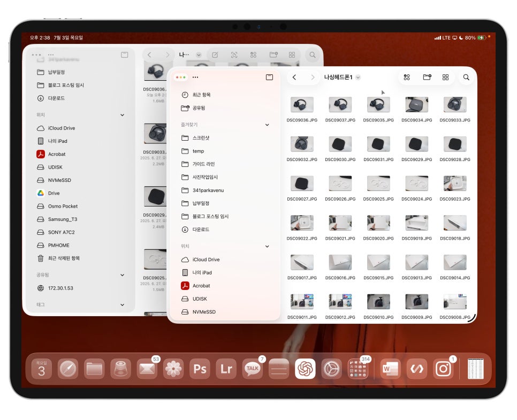The width and height of the screenshot is (517, 420).
Task: Select Osmo Pocket in background sidebar
Action: [x=81, y=207]
